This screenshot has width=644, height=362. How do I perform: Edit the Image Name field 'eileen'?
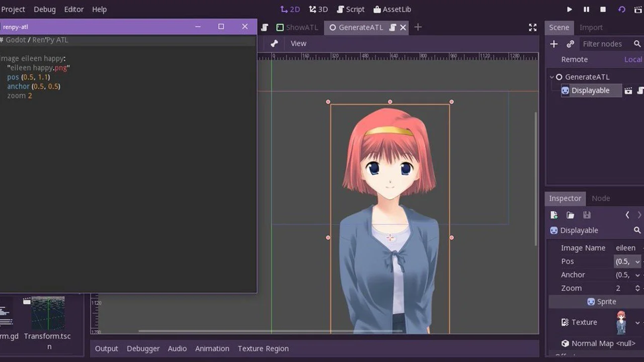627,248
